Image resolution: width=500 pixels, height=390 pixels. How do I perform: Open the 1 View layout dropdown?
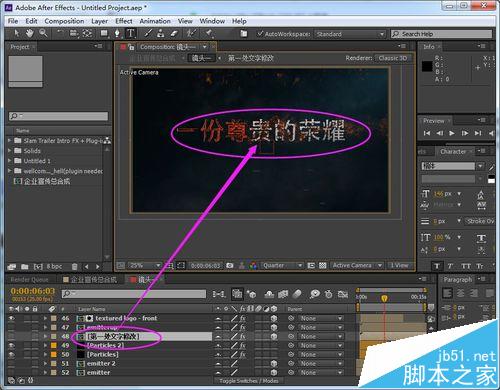click(399, 266)
